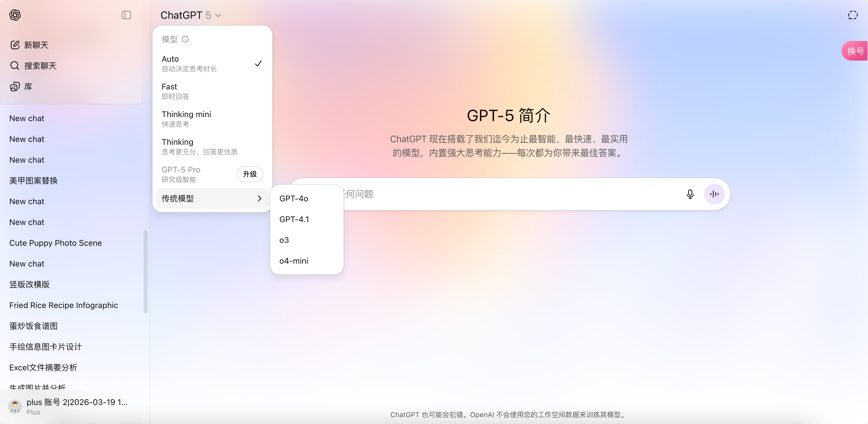Expand the 传统模型 legacy models submenu

click(x=212, y=198)
